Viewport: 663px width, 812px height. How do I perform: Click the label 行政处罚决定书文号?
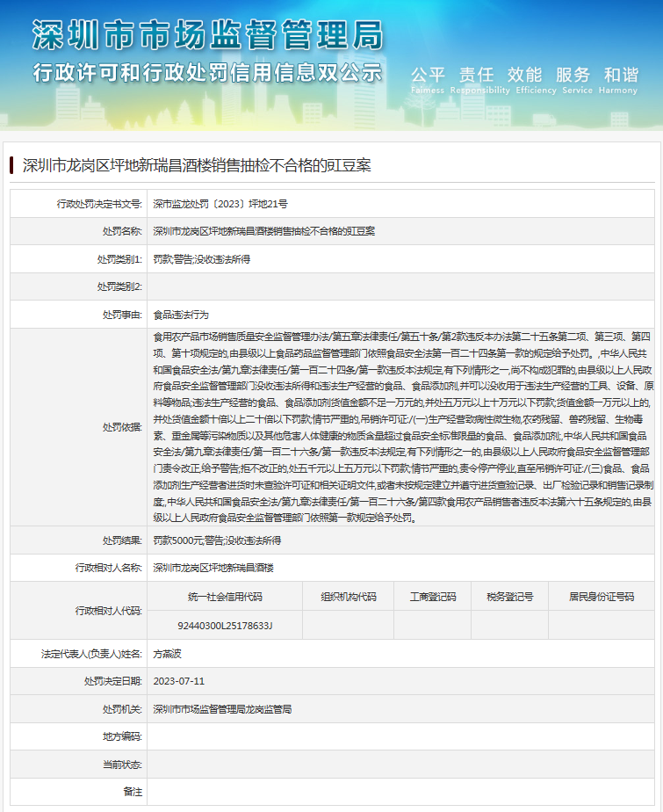[x=99, y=204]
